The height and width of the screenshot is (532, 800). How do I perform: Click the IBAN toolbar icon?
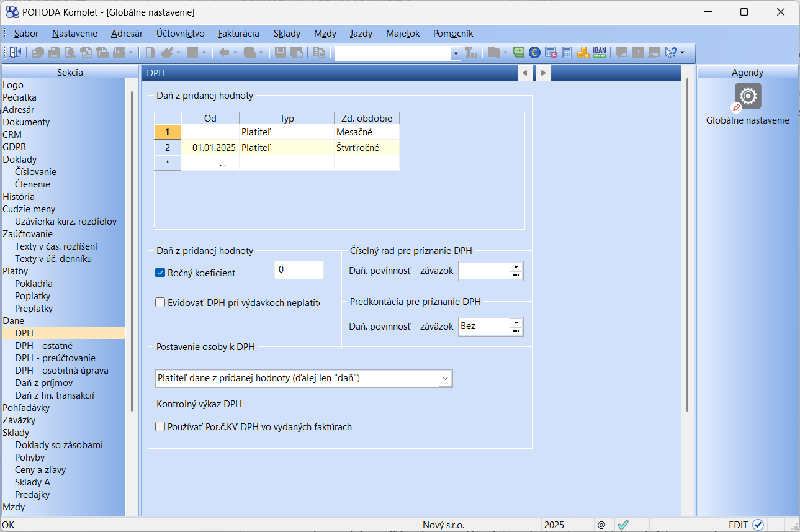[600, 53]
